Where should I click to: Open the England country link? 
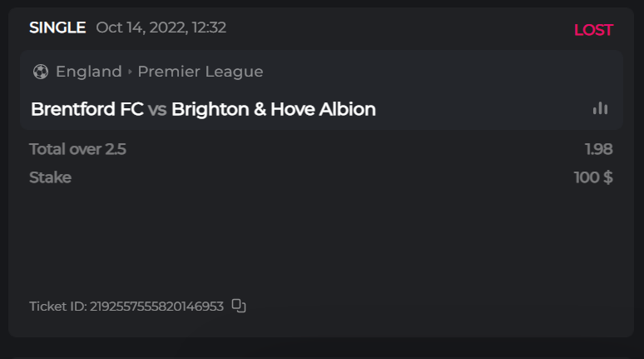(89, 72)
